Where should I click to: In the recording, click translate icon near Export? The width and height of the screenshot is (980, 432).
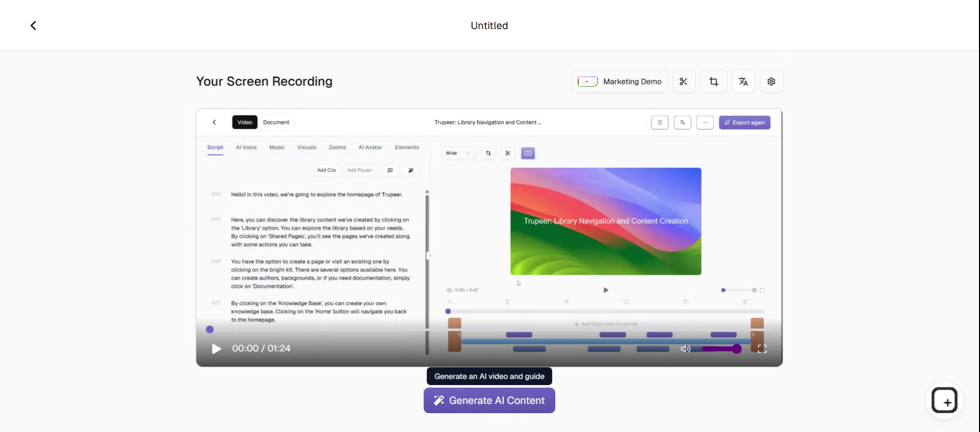[x=682, y=123]
